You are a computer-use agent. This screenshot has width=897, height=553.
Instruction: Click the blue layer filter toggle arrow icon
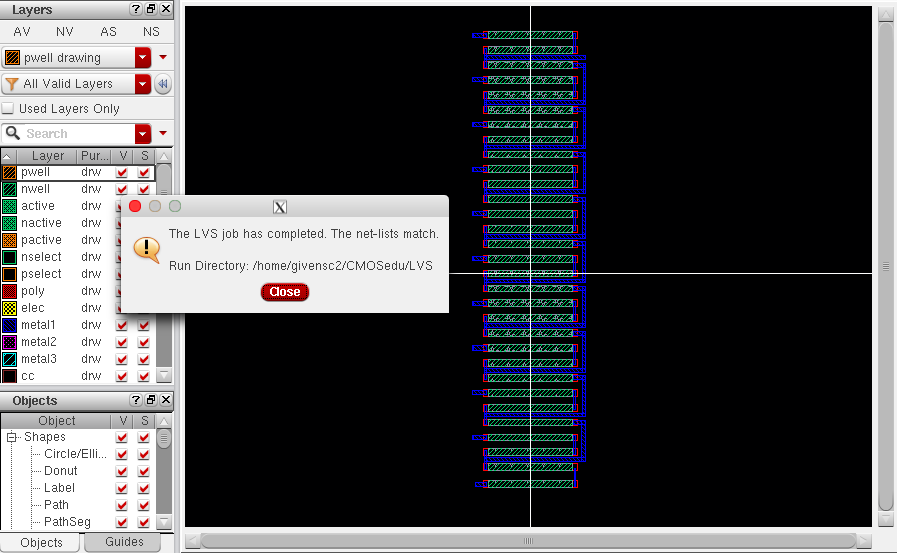[163, 84]
